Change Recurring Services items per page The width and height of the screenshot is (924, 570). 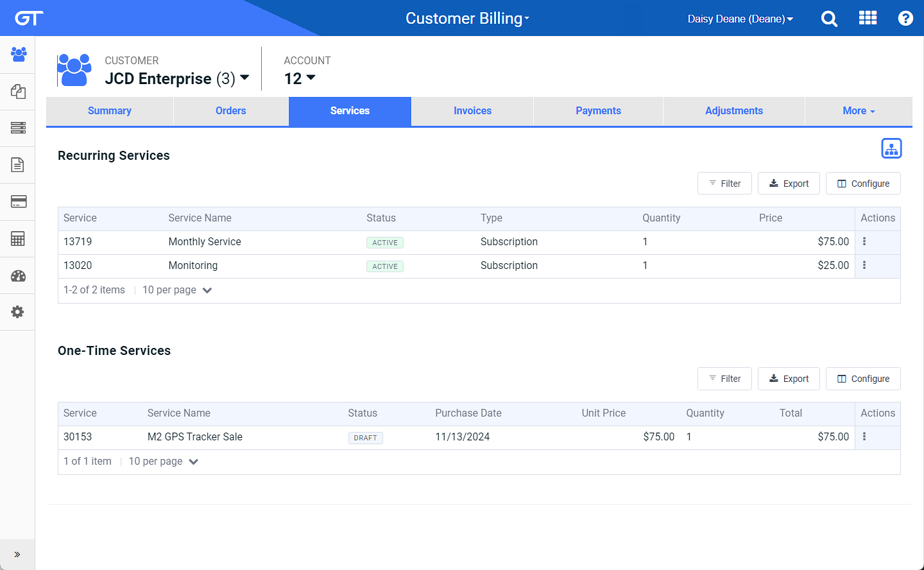tap(177, 290)
